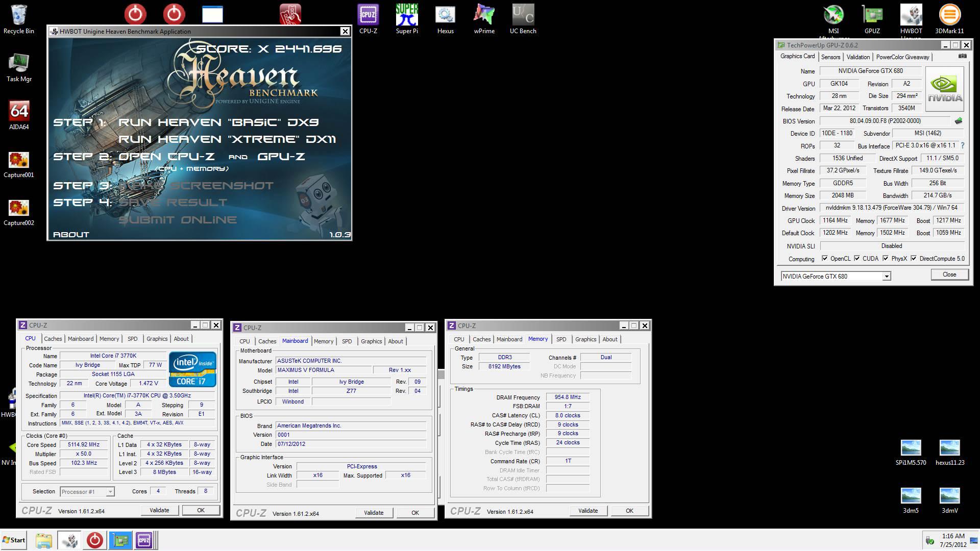Switch to CPU-Z via taskbar icon
This screenshot has height=551, width=980.
click(x=144, y=540)
